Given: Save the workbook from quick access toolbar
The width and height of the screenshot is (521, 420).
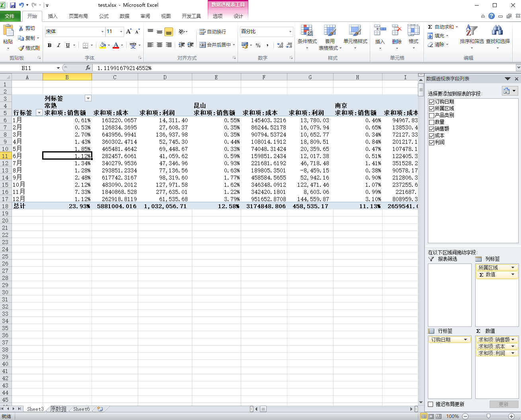Looking at the screenshot, I should coord(13,5).
